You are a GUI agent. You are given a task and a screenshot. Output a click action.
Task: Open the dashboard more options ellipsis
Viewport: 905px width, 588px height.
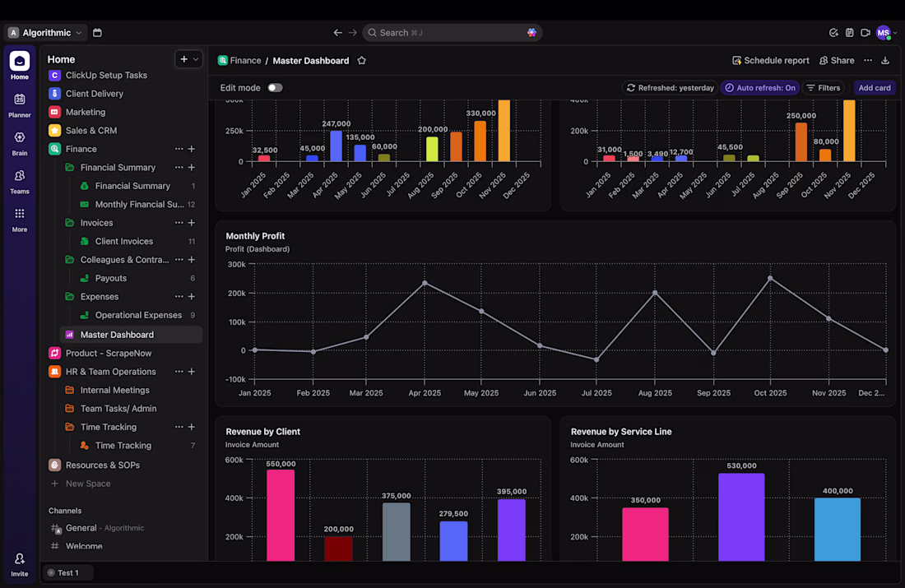tap(867, 61)
